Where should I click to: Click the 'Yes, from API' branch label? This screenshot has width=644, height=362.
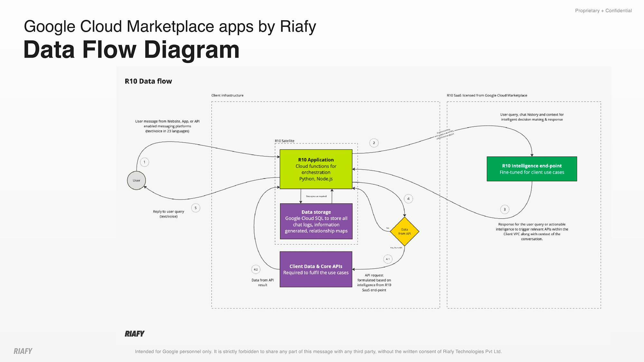(x=396, y=248)
